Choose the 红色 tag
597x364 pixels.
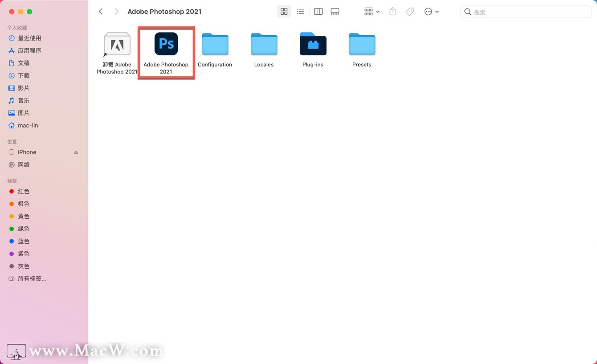tap(24, 192)
